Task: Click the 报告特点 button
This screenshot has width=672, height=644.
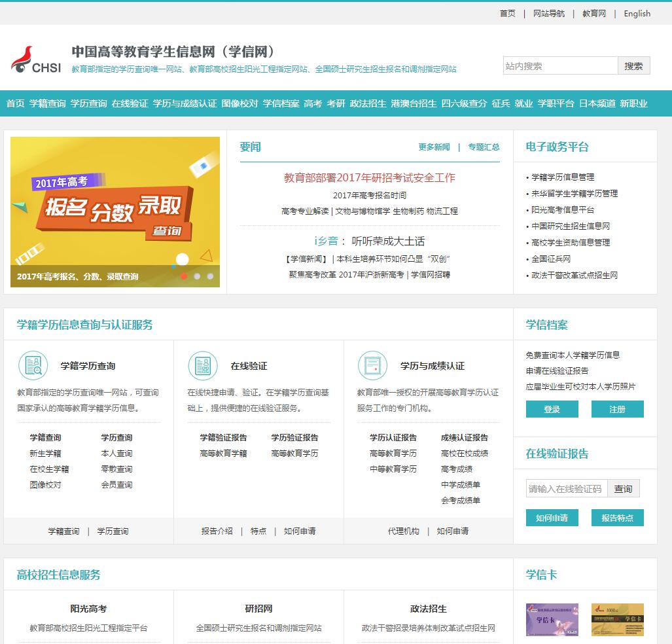Action: (617, 518)
